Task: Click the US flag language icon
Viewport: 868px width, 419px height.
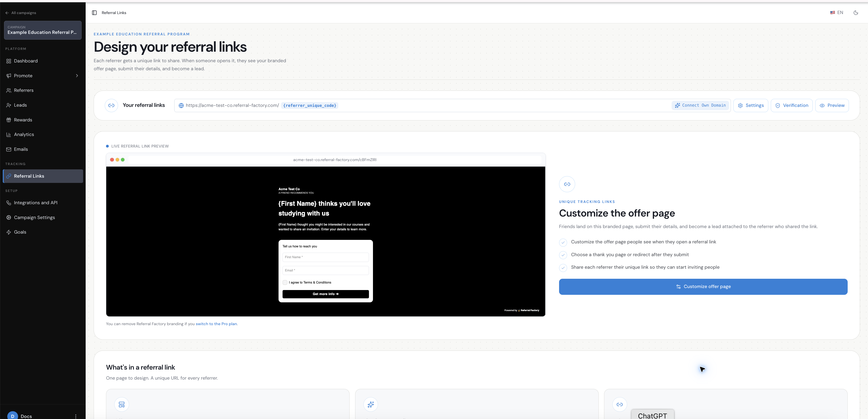Action: click(x=832, y=13)
